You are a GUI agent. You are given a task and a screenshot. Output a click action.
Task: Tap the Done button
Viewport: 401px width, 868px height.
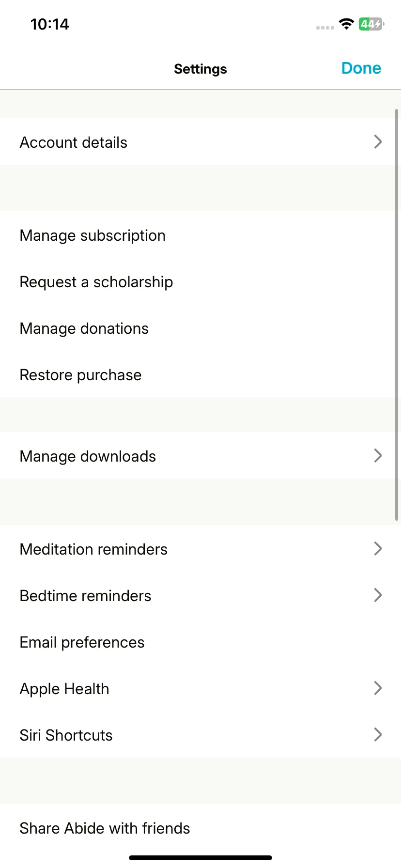tap(361, 68)
